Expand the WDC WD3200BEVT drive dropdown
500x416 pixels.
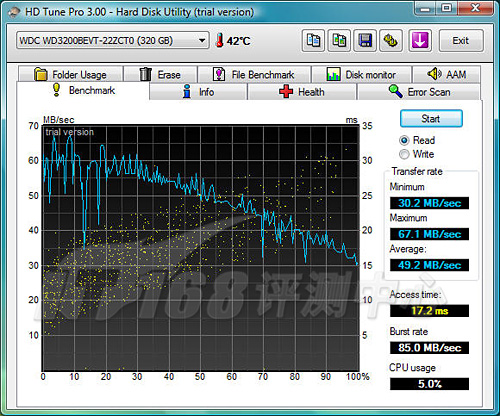tap(113, 41)
